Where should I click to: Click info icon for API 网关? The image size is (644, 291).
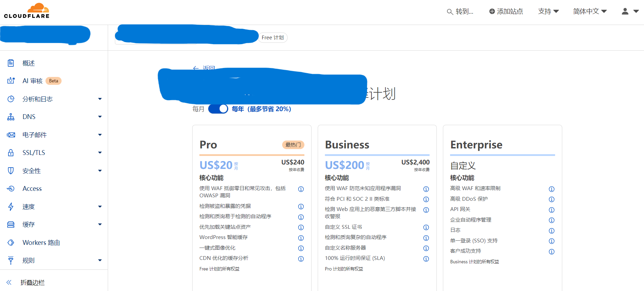[x=552, y=210]
